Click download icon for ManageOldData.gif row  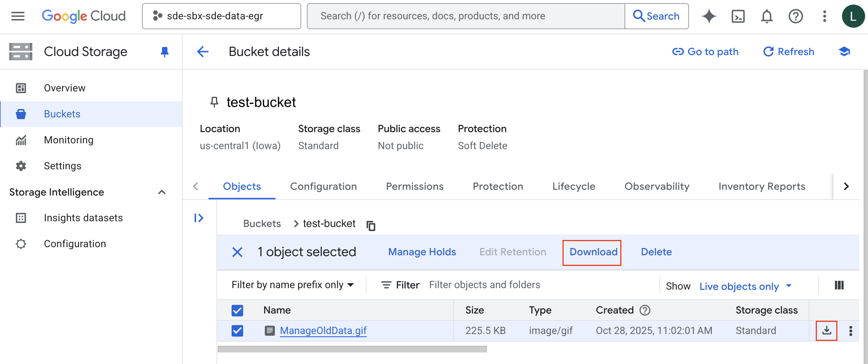(826, 331)
